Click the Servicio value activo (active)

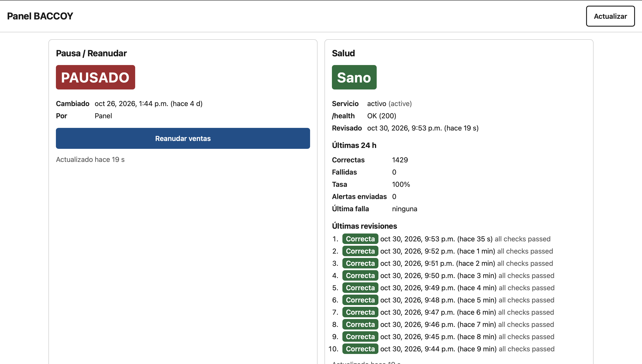389,103
